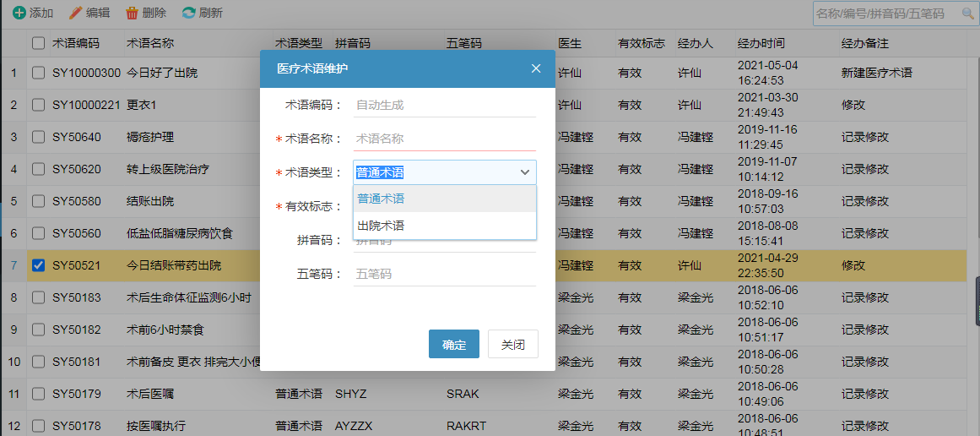Click the 经办备注 column header

865,43
